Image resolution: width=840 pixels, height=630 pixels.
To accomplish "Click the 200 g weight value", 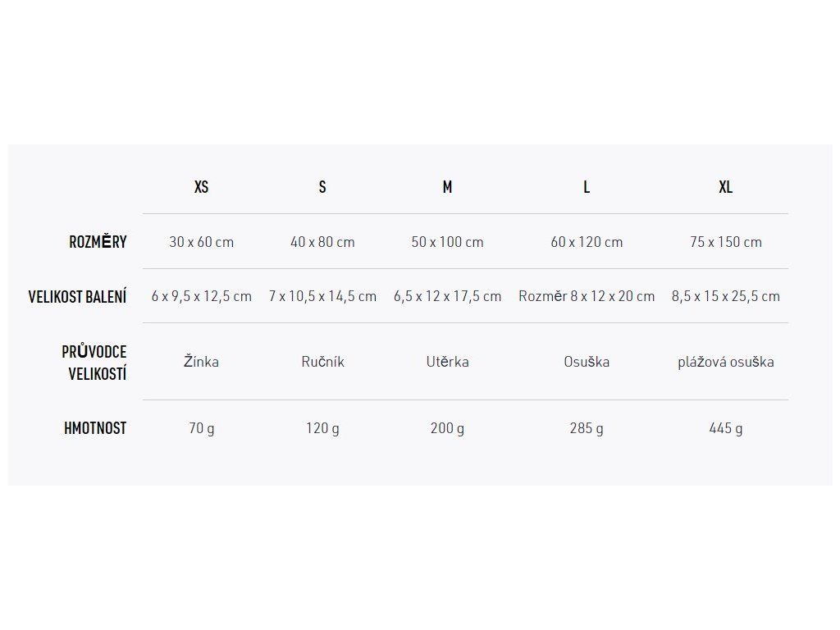I will tap(447, 428).
